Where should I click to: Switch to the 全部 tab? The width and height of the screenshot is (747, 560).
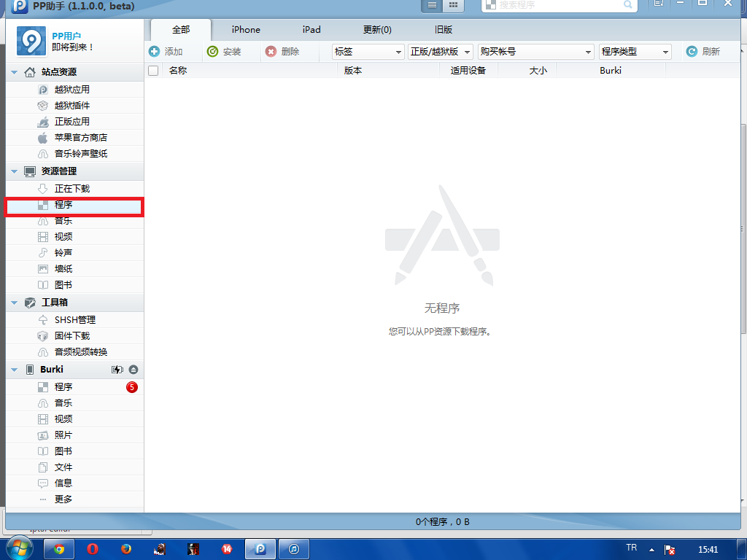[181, 29]
